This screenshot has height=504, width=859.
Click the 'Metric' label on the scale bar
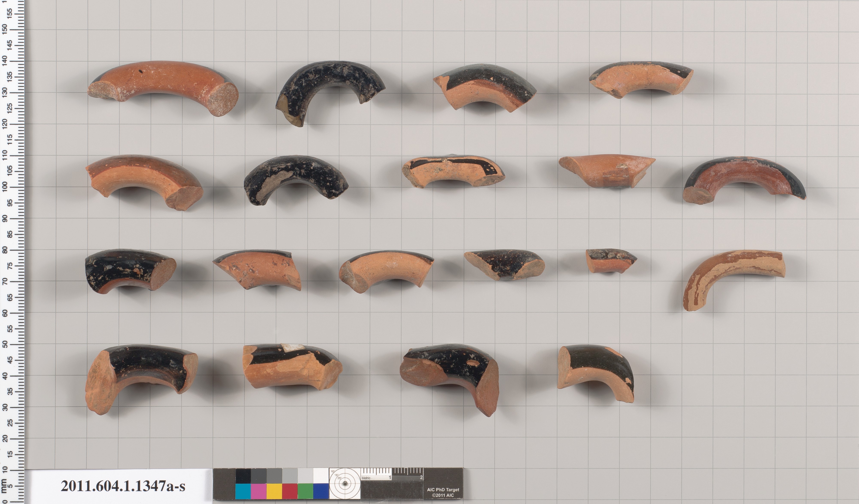pyautogui.click(x=366, y=478)
